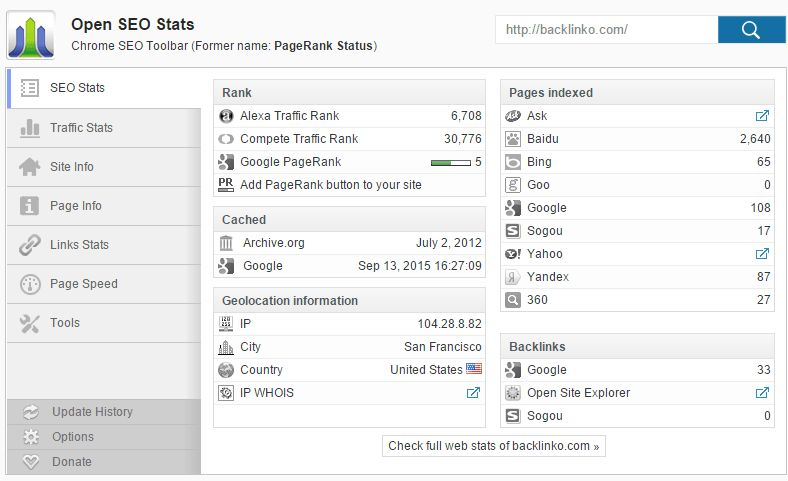Click the Page Speed gauge icon
The image size is (788, 481).
click(x=30, y=284)
